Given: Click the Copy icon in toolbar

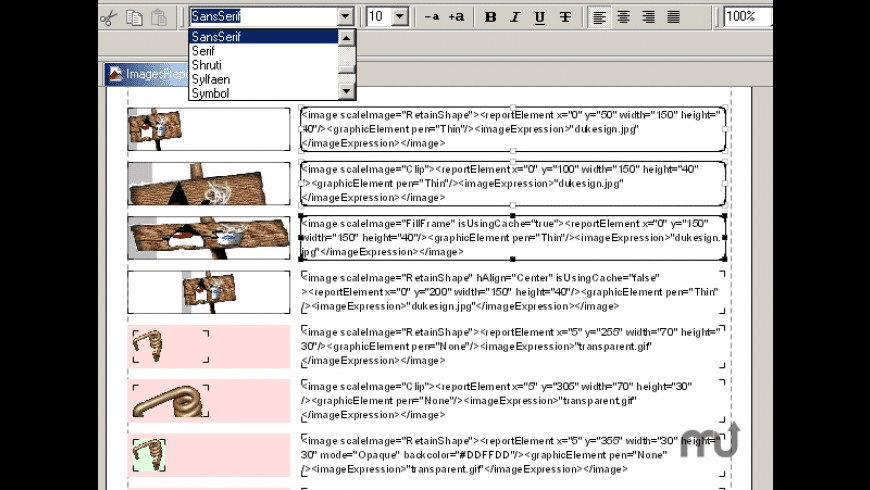Looking at the screenshot, I should click(x=134, y=18).
